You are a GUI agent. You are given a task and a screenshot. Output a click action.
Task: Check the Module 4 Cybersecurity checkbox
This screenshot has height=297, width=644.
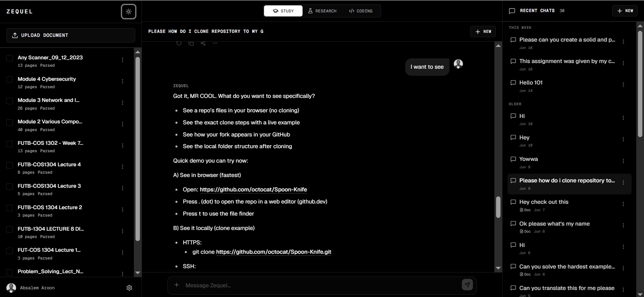[10, 80]
